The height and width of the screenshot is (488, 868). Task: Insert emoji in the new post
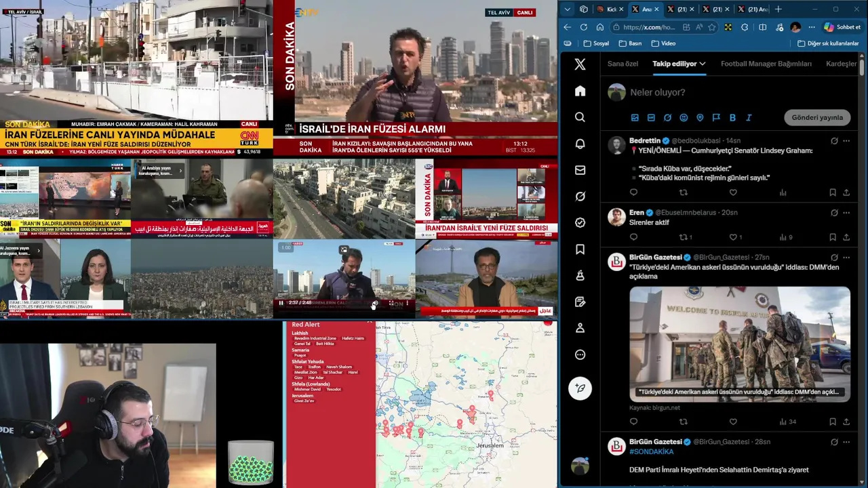(x=684, y=117)
